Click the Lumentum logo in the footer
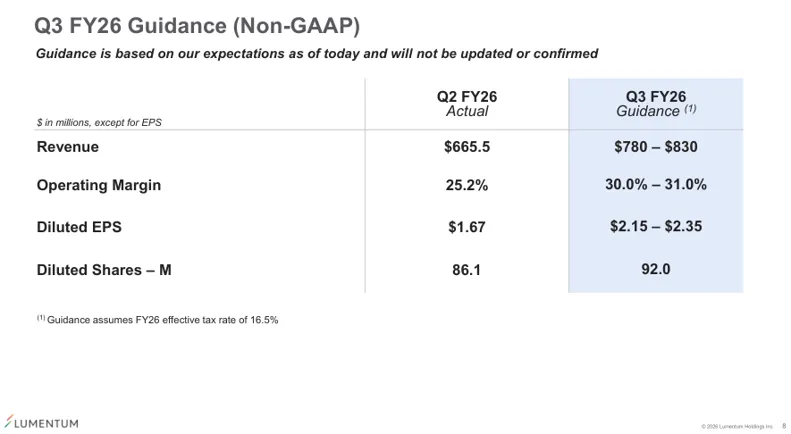791x434 pixels. point(42,423)
